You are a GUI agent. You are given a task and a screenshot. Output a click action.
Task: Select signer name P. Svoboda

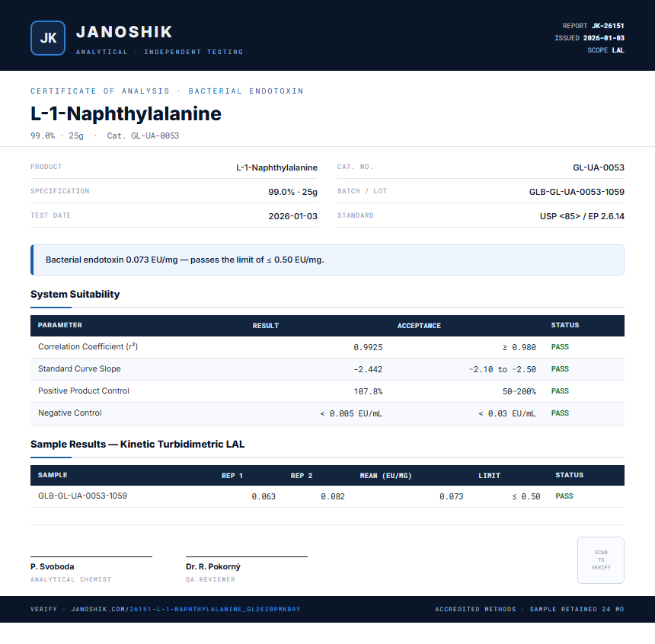click(53, 567)
